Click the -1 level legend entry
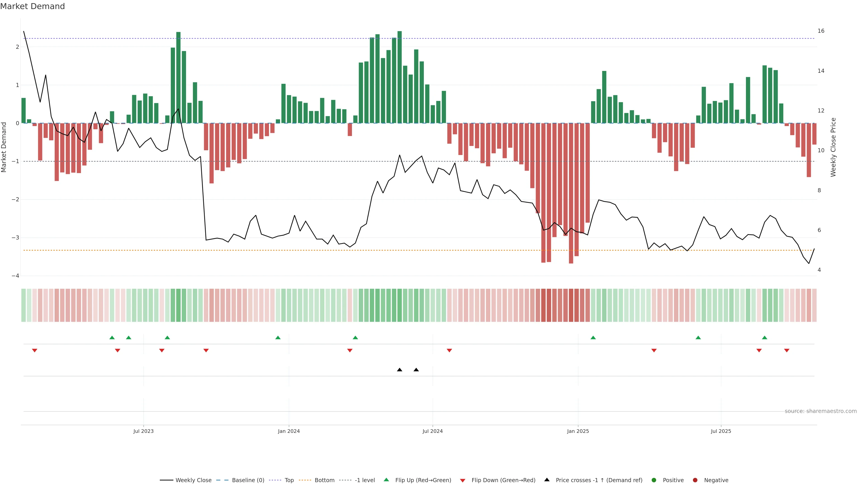Viewport: 868px width, 488px height. tap(365, 480)
